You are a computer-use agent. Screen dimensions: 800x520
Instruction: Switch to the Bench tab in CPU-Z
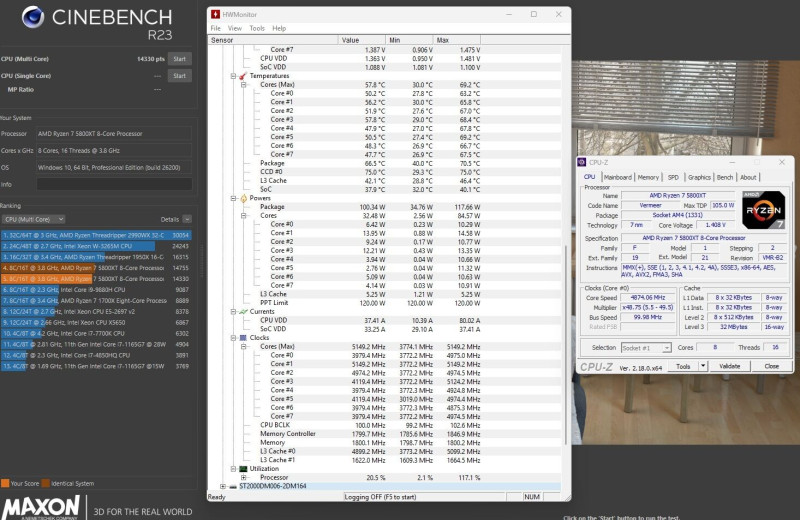pyautogui.click(x=724, y=177)
